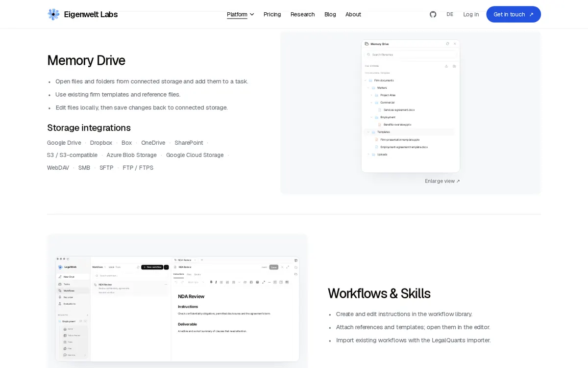The width and height of the screenshot is (588, 368).
Task: Click the Save button in workflow editor
Action: click(274, 267)
